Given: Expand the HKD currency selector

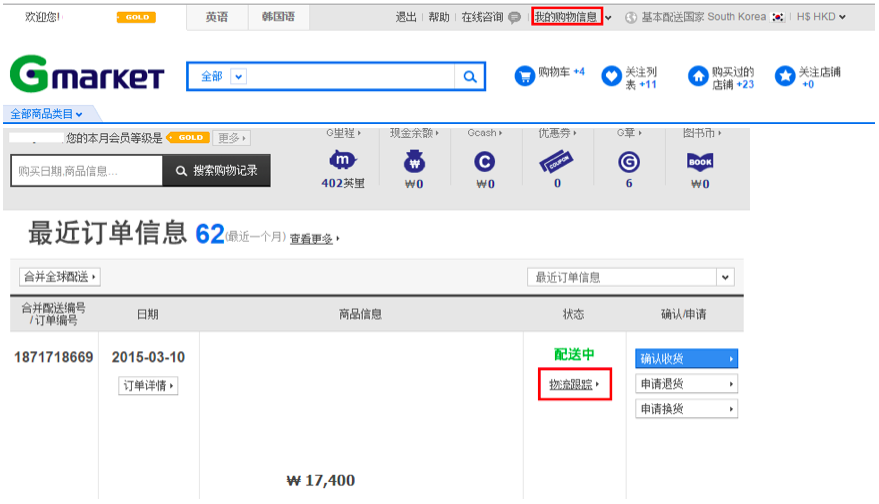Looking at the screenshot, I should click(821, 17).
